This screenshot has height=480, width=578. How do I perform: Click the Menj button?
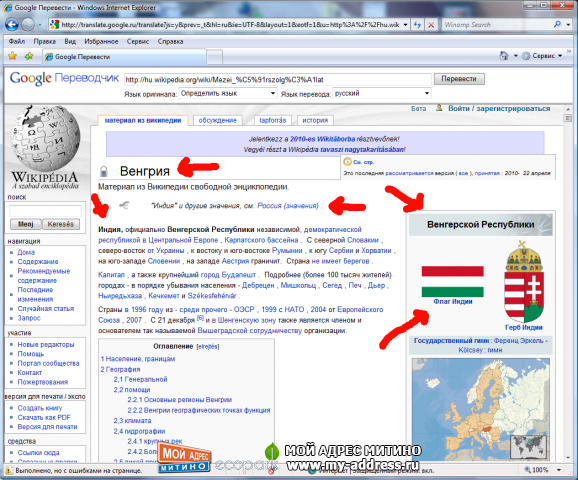point(25,224)
